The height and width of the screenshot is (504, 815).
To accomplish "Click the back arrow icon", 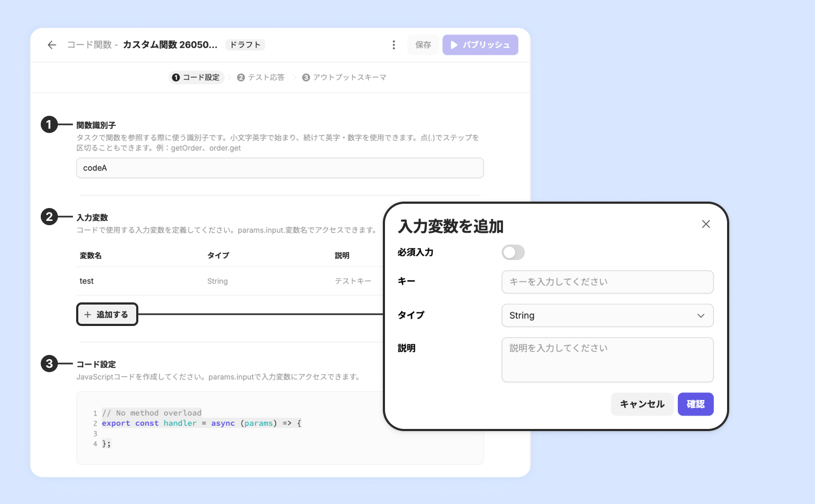I will click(52, 45).
